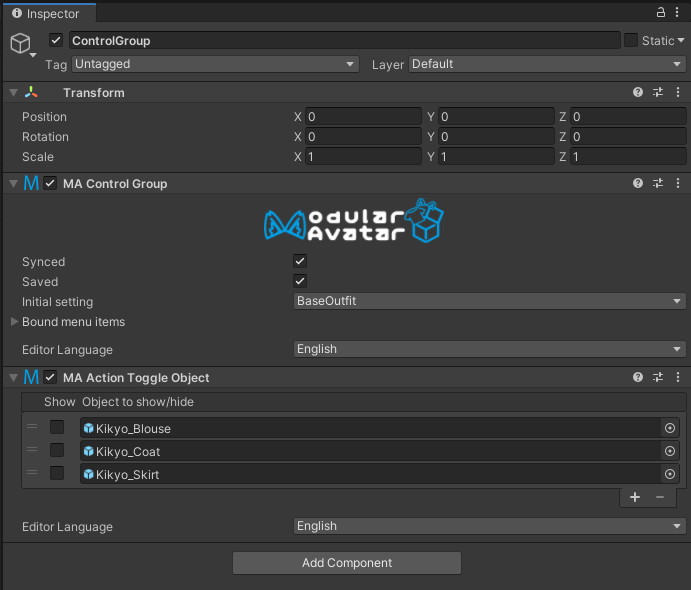Lock the Inspector with the padlock icon

(x=661, y=12)
